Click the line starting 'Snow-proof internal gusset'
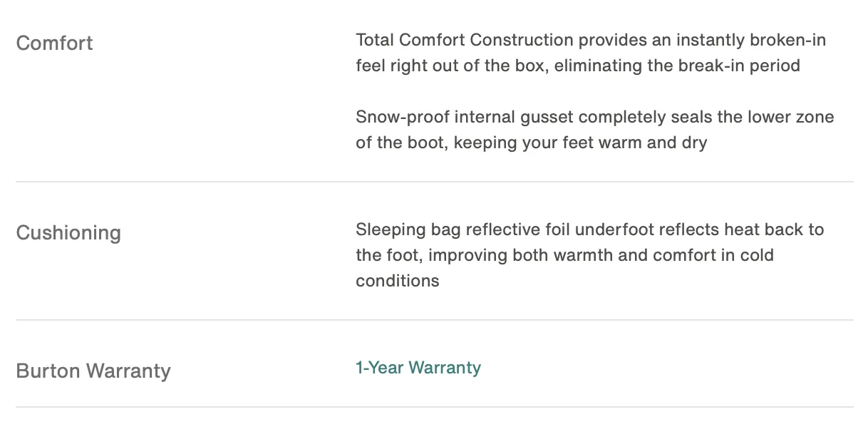Viewport: 868px width, 439px height. (594, 116)
